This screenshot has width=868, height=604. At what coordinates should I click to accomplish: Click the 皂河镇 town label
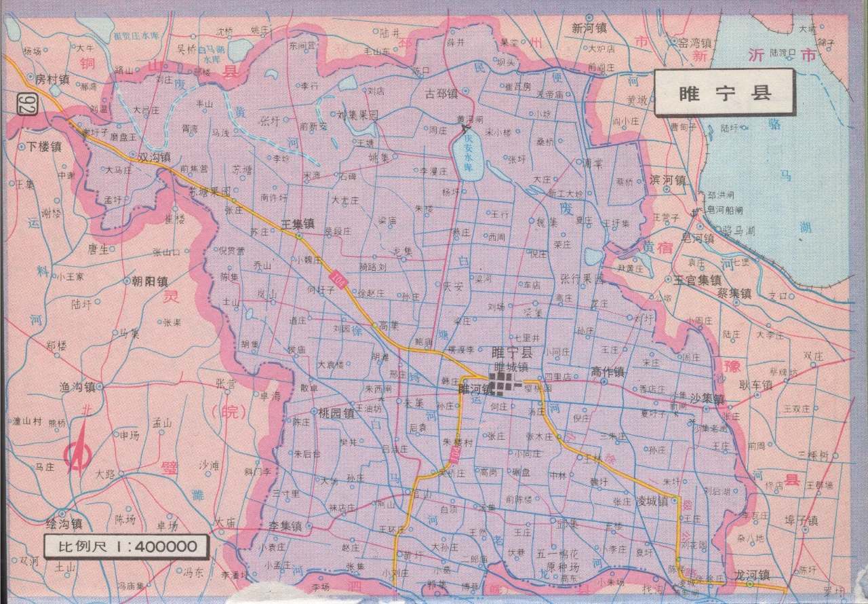point(698,239)
